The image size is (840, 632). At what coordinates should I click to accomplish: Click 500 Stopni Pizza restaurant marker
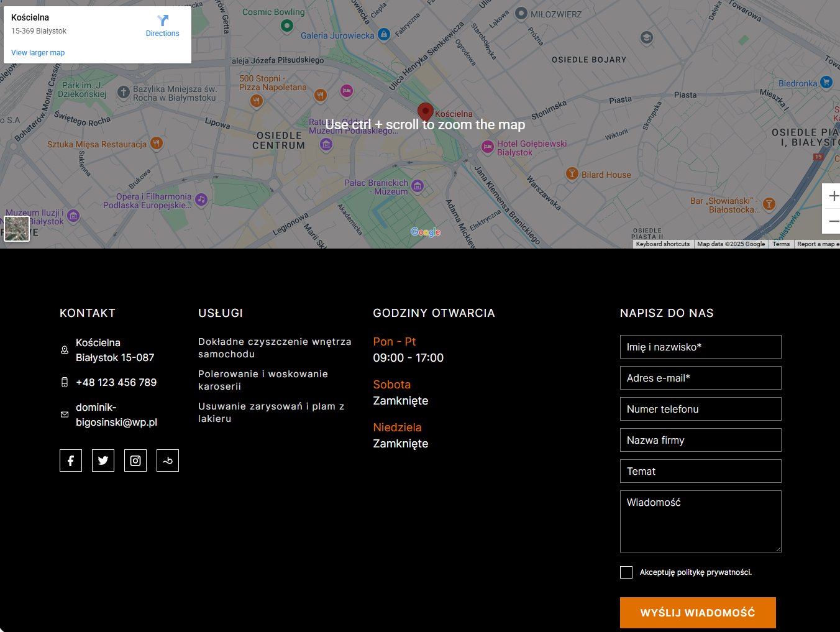tap(256, 101)
